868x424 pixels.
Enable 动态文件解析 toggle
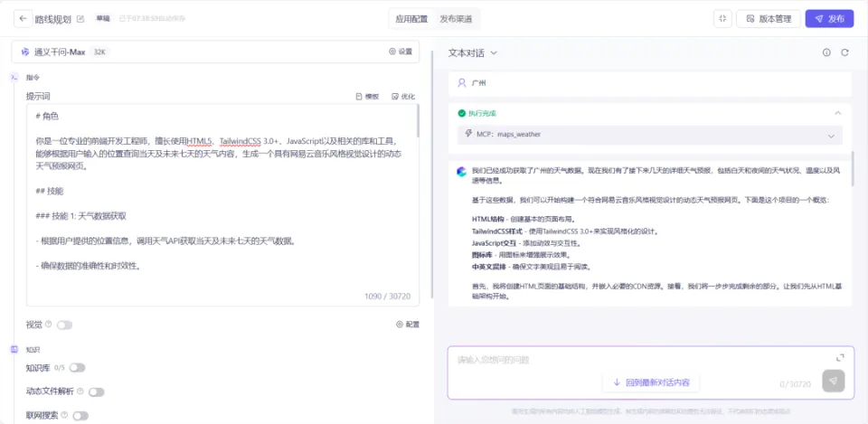pos(97,391)
